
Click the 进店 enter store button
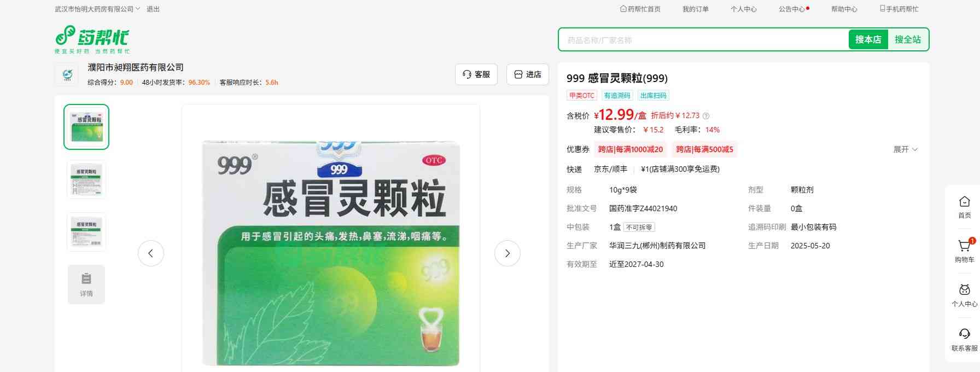528,74
